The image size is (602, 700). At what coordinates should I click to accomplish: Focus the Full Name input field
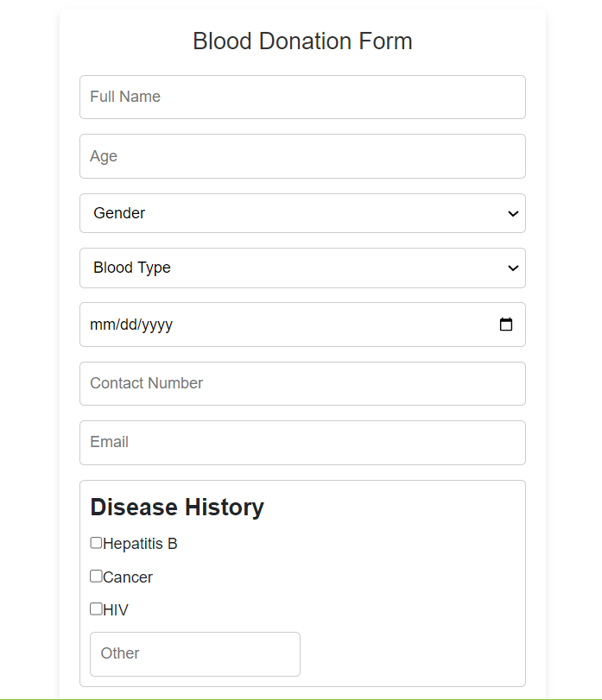pyautogui.click(x=302, y=97)
